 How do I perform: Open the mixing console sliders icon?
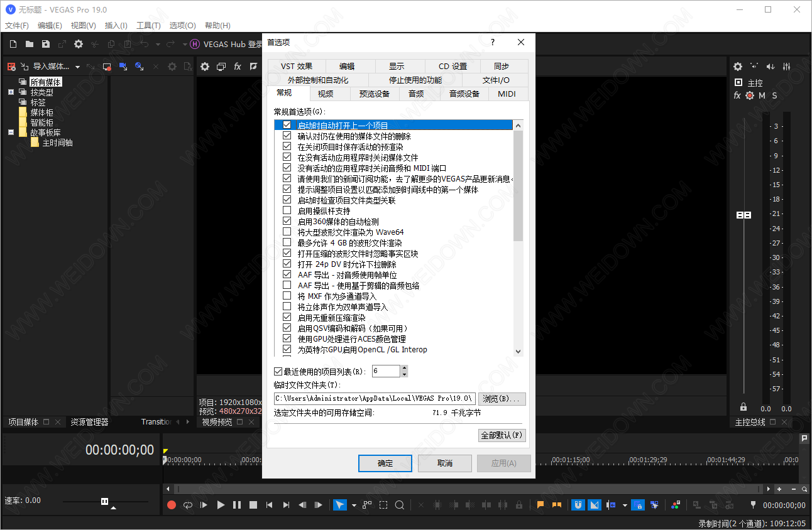(787, 67)
